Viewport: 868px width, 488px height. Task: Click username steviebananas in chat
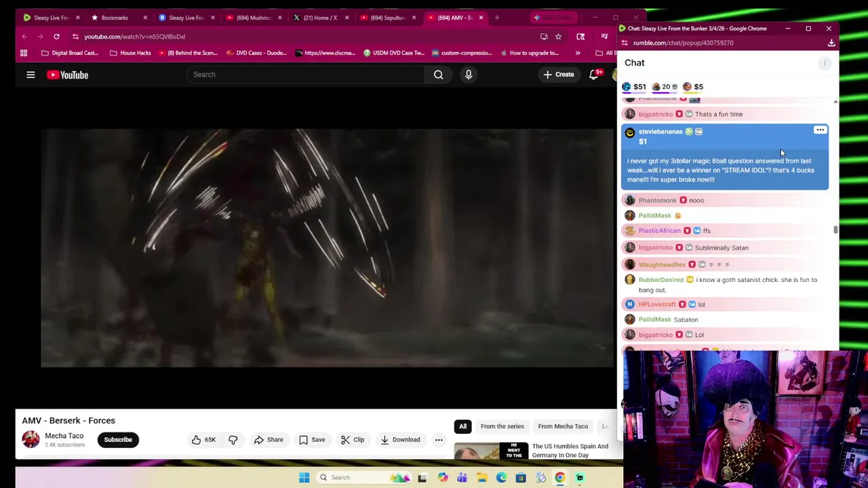point(660,131)
